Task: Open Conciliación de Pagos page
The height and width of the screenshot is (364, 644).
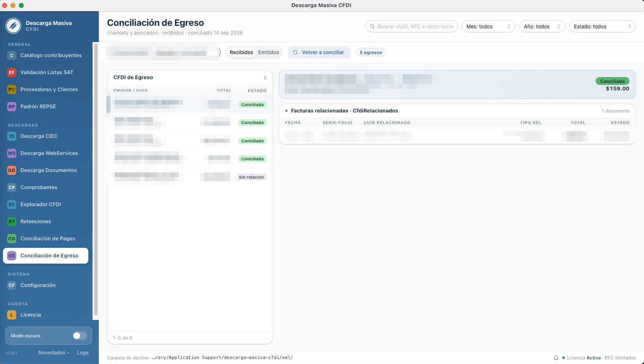Action: (45, 239)
